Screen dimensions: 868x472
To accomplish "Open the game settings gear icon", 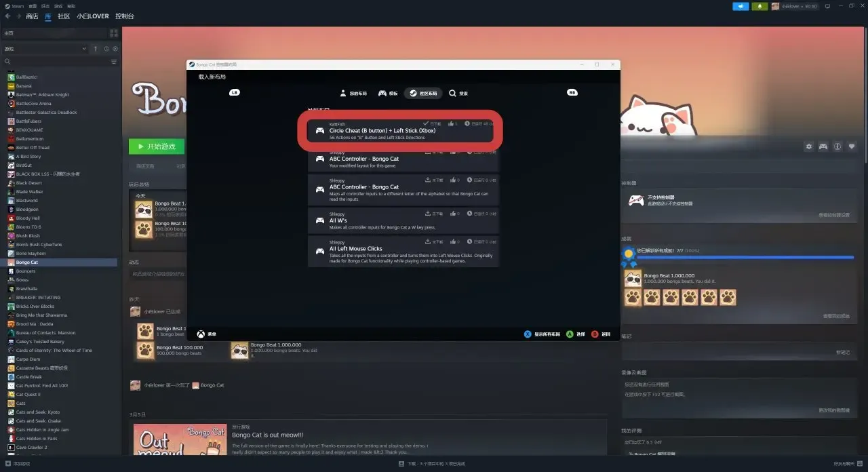I will pos(808,146).
